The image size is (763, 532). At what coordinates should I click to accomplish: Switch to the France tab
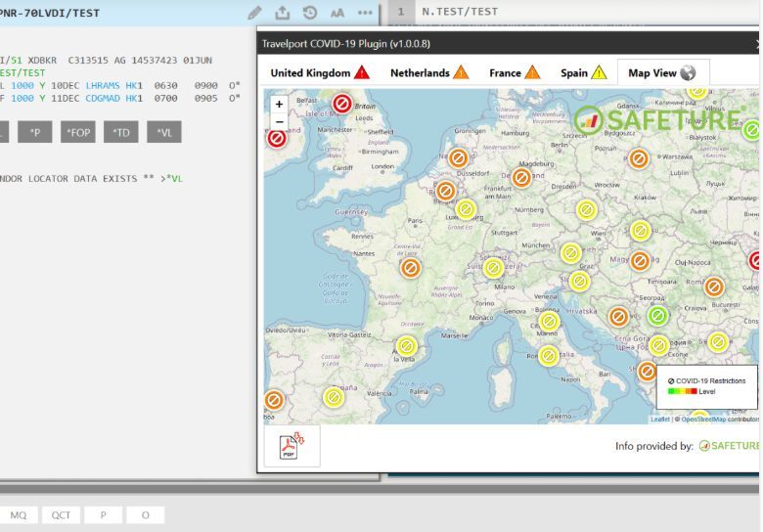[515, 73]
